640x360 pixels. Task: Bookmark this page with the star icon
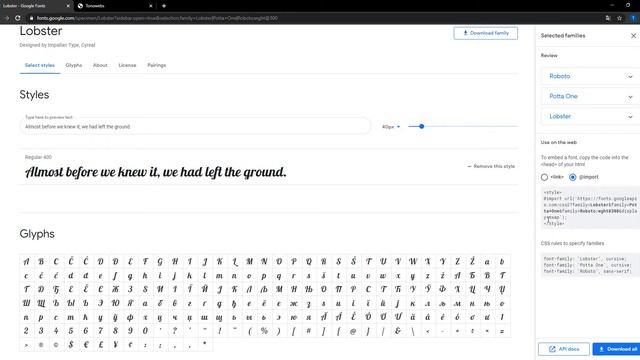coord(619,18)
